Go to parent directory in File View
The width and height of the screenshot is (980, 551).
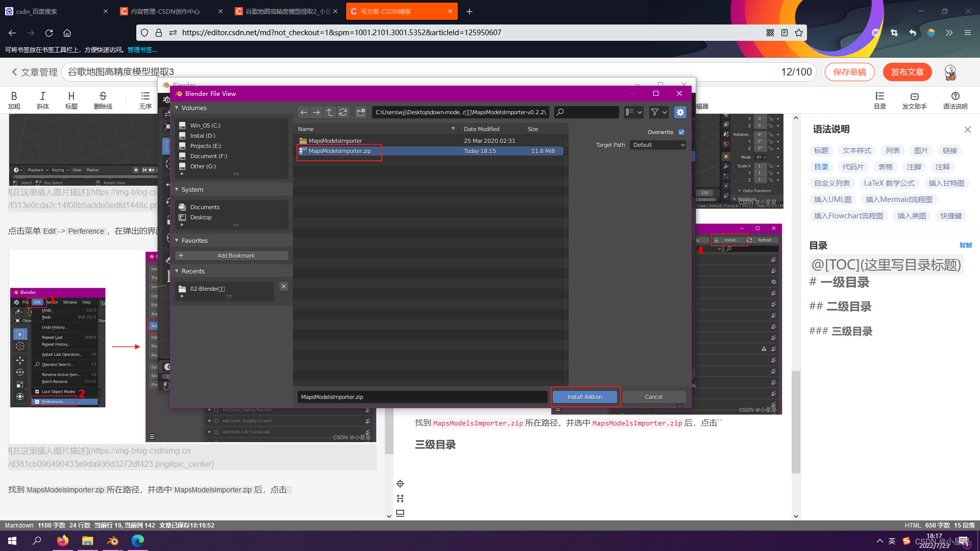tap(330, 112)
